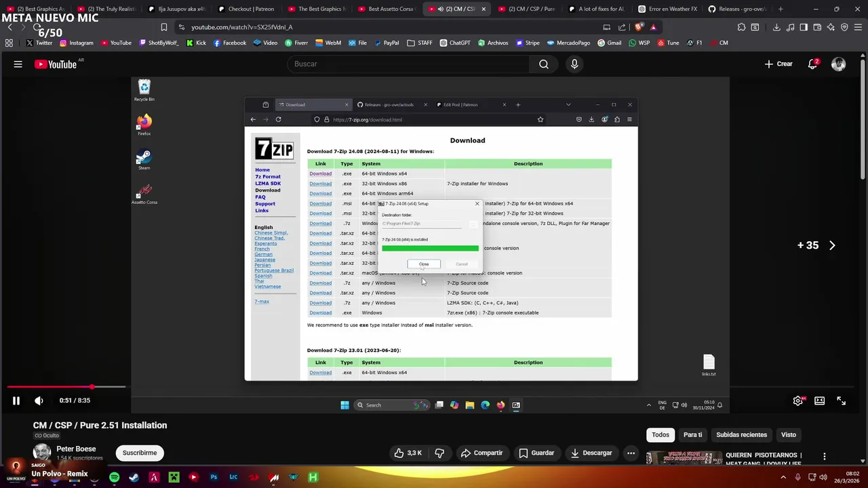The image size is (868, 488).
Task: Open the browser downloads icon
Action: click(775, 27)
